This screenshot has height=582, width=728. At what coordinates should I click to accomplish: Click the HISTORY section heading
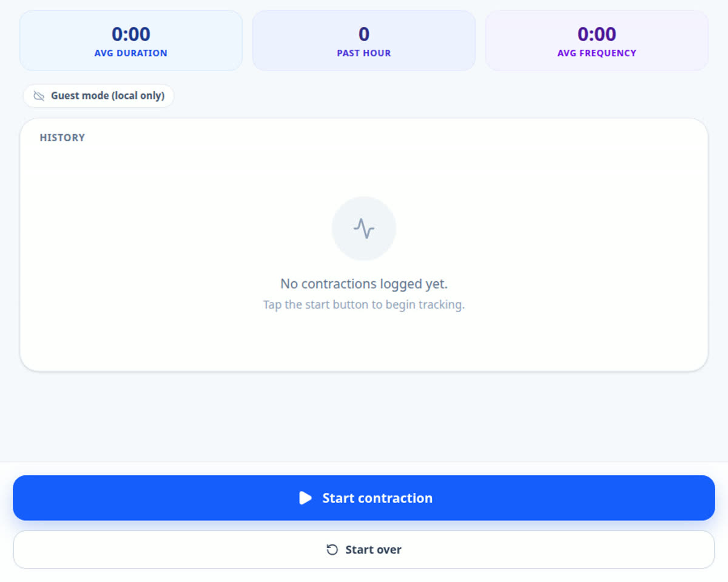point(62,138)
